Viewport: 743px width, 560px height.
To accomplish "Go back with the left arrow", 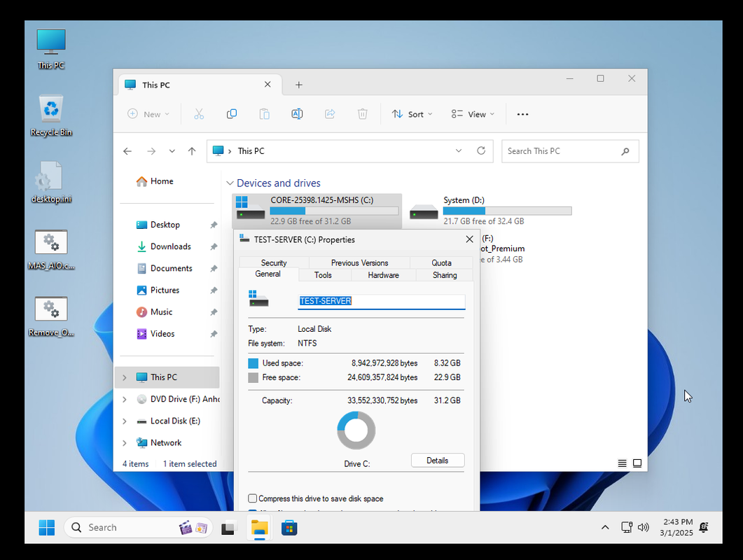I will click(x=127, y=151).
